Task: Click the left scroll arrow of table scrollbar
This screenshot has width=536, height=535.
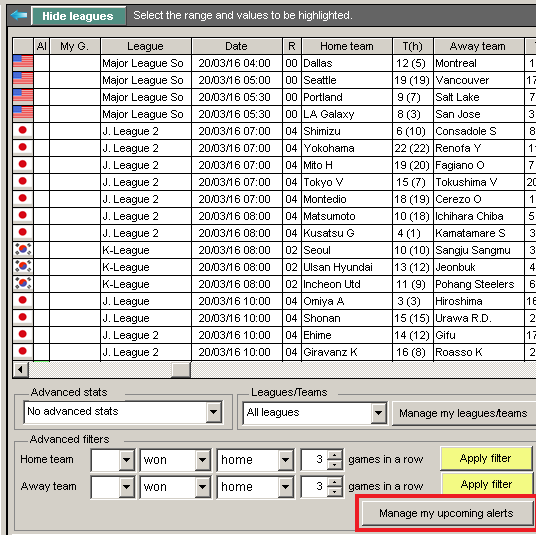Action: click(21, 370)
